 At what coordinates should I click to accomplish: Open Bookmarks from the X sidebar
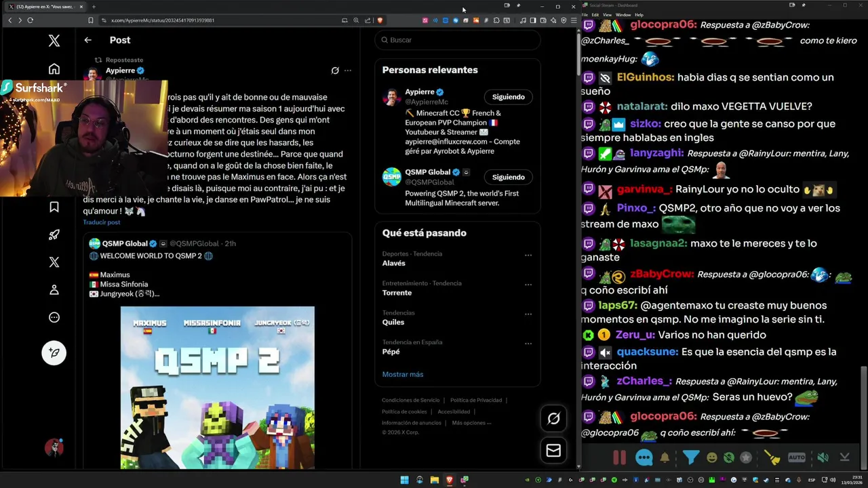point(54,207)
